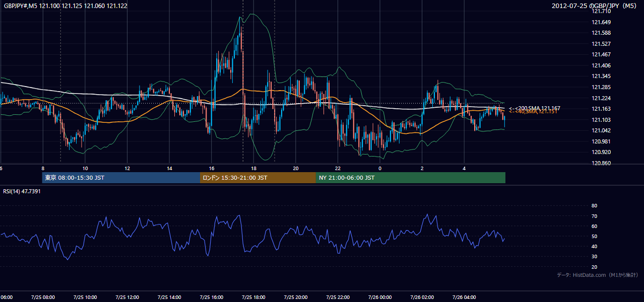
Task: Click hour tick label 16 under price chart
Action: pos(212,168)
